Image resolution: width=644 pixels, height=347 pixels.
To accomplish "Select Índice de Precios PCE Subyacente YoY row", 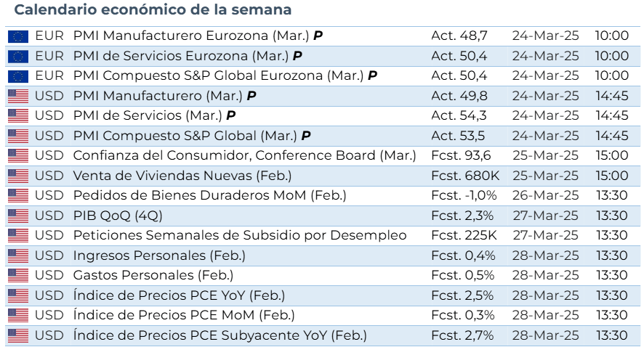I will (220, 335).
